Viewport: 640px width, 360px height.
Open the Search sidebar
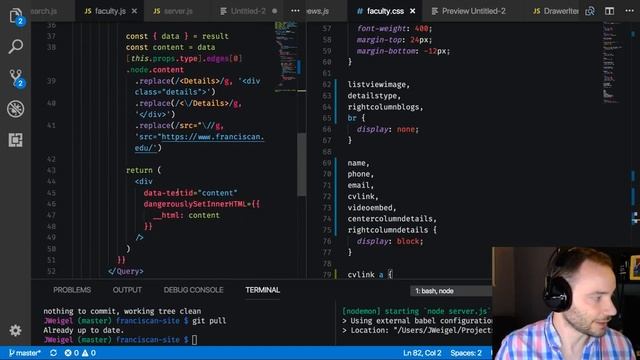(x=16, y=47)
